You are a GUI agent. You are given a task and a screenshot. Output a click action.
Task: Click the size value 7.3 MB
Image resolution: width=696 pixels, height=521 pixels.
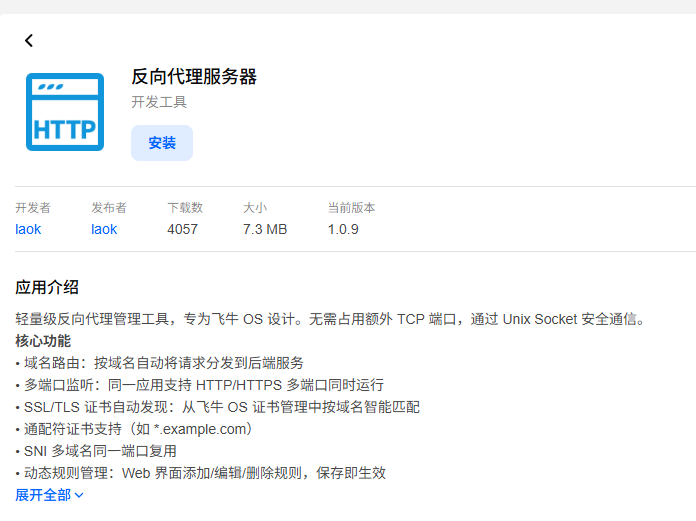coord(265,229)
